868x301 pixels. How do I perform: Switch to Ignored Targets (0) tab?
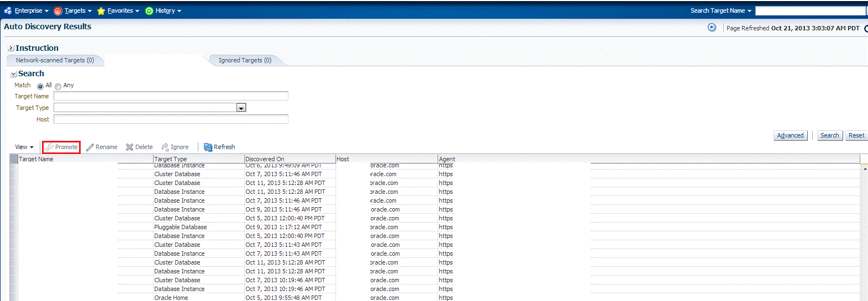pyautogui.click(x=245, y=60)
